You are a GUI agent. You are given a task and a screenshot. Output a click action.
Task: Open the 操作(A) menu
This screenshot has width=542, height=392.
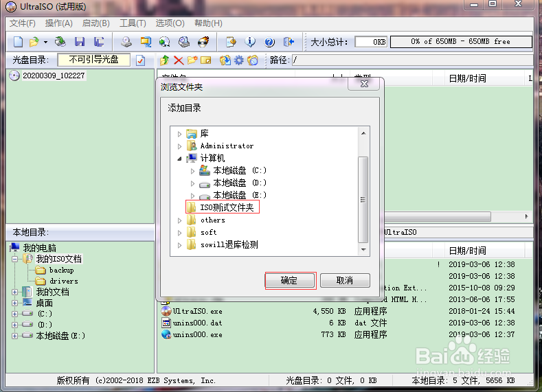pyautogui.click(x=59, y=23)
